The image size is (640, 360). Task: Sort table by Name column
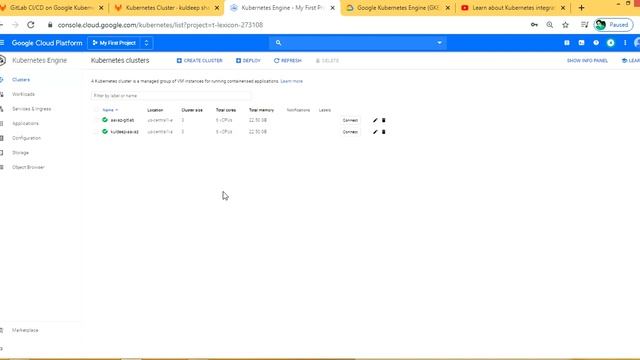click(x=110, y=110)
